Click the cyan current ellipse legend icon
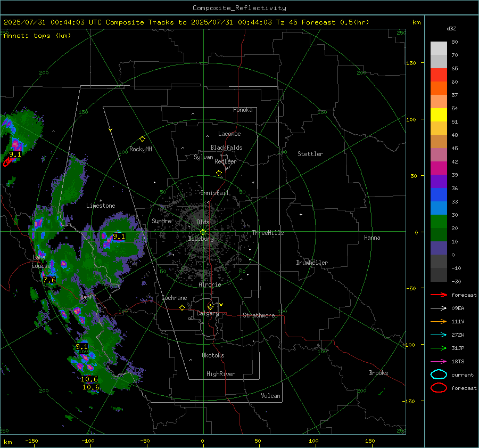The image size is (479, 448). [x=439, y=374]
